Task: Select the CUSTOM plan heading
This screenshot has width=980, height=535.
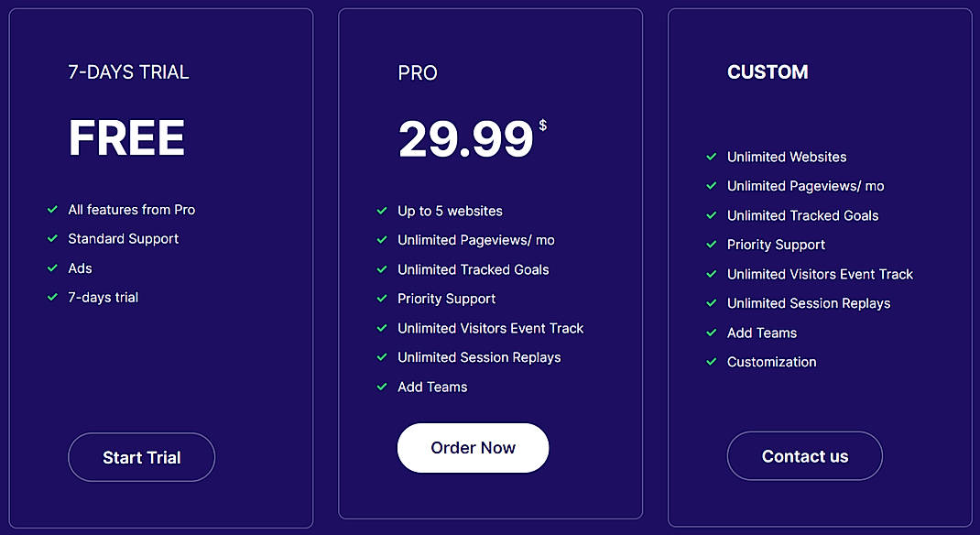Action: coord(768,71)
